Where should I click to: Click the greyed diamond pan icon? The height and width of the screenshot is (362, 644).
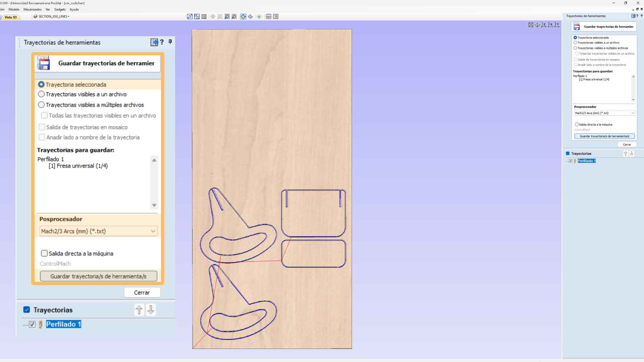tap(213, 16)
